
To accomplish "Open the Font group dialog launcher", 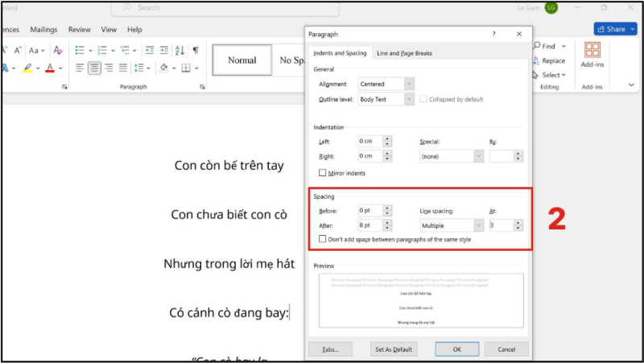I will (64, 87).
